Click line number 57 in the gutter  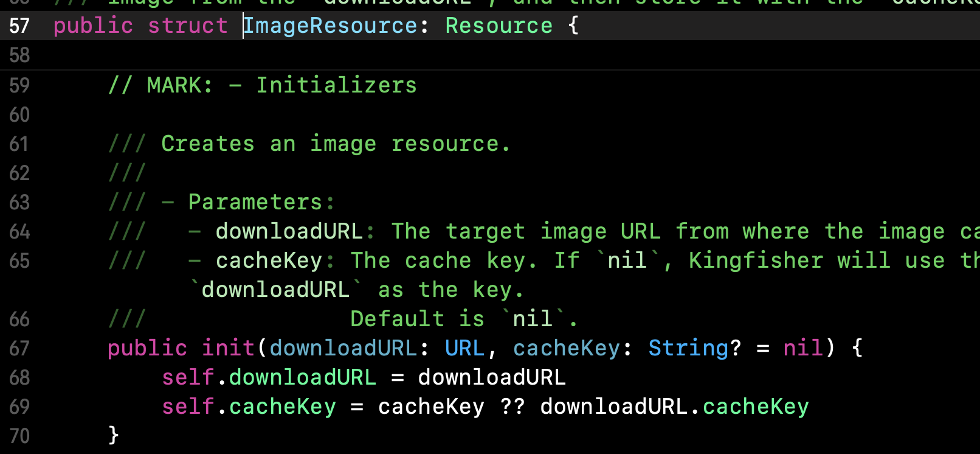point(19,26)
